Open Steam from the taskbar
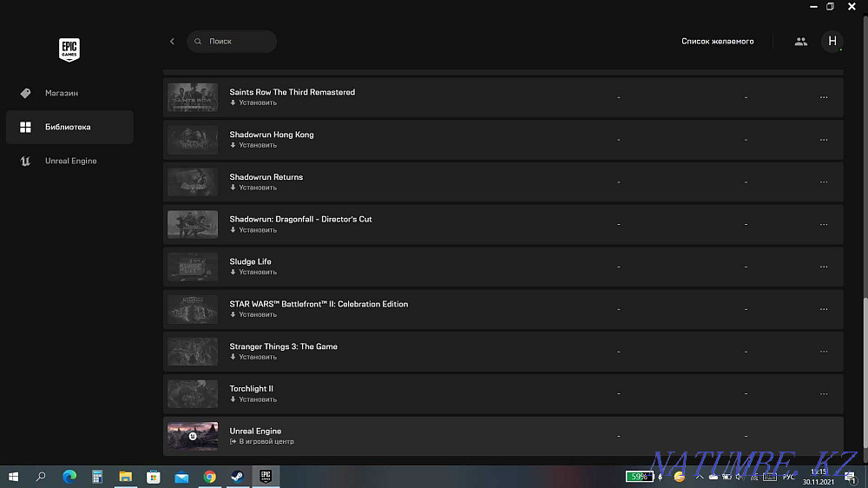Screen dimensions: 868x488 pyautogui.click(x=238, y=477)
